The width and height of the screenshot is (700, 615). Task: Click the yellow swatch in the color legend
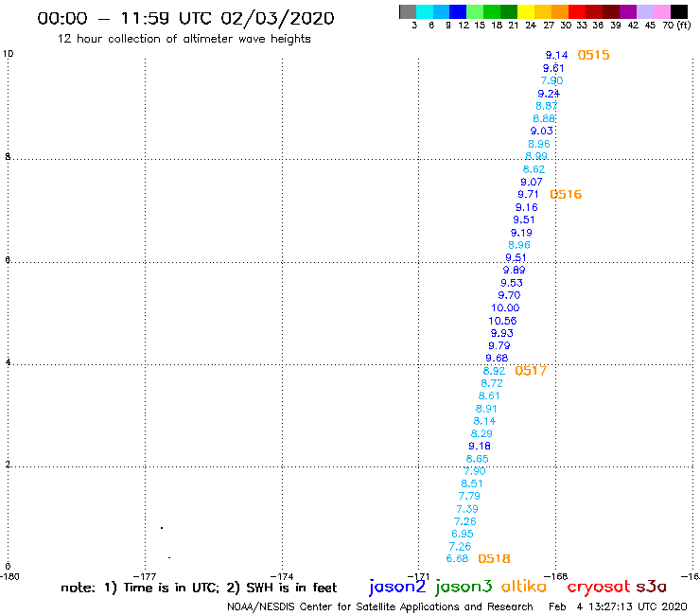[x=526, y=11]
